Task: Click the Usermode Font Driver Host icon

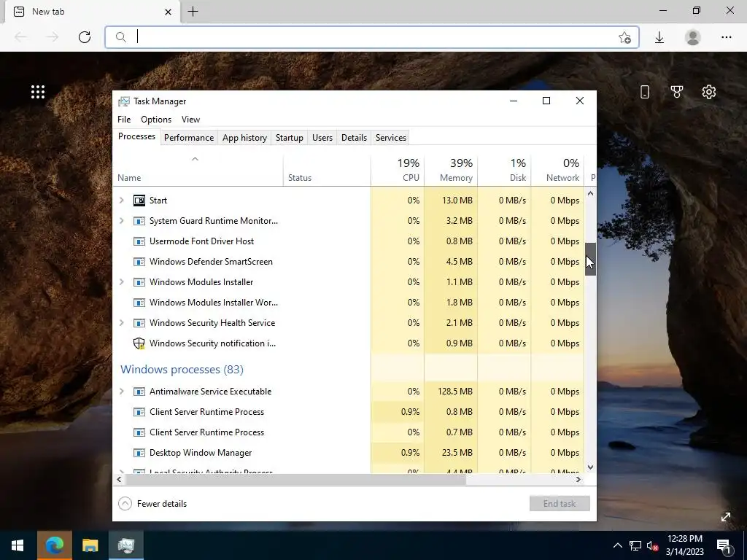Action: (139, 241)
